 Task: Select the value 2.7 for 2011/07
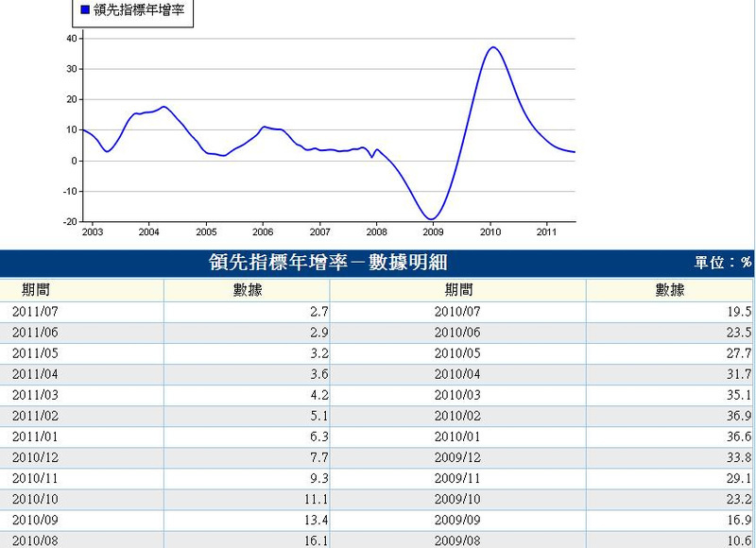[x=319, y=312]
